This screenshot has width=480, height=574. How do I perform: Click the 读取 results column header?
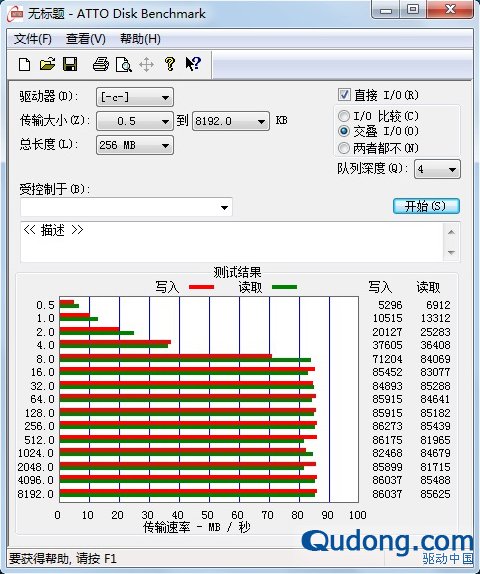click(428, 287)
